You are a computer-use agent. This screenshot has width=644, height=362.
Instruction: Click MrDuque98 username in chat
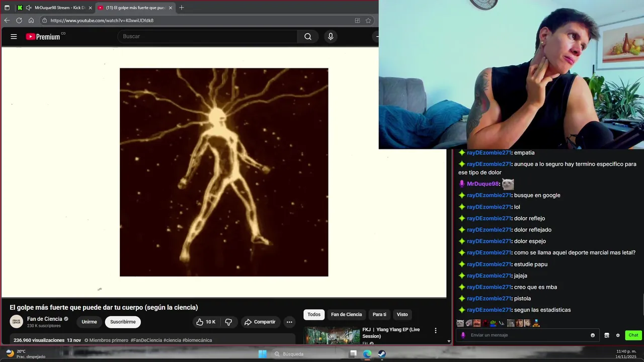(483, 184)
